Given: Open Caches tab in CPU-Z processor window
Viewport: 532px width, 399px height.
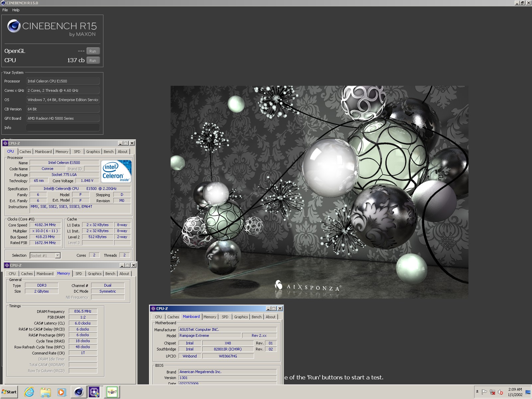Looking at the screenshot, I should [25, 152].
